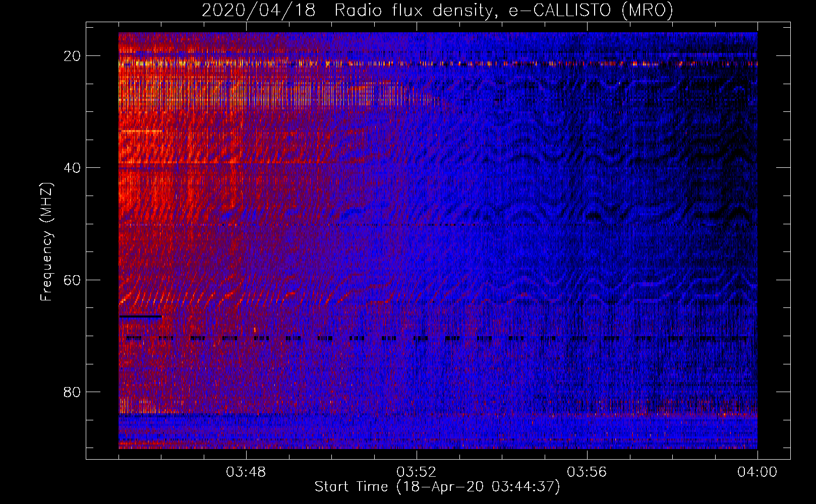Viewport: 816px width, 504px height.
Task: Click the 80 MHz frequency tick label
Action: (x=72, y=392)
